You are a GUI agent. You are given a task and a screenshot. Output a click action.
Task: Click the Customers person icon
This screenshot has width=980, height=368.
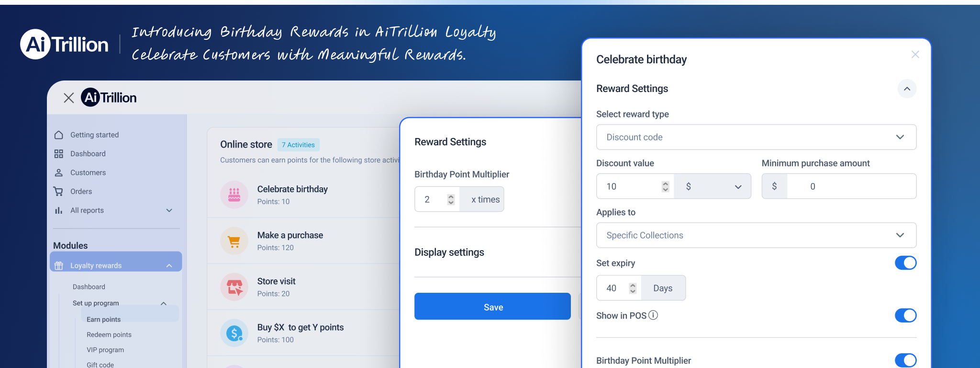59,172
